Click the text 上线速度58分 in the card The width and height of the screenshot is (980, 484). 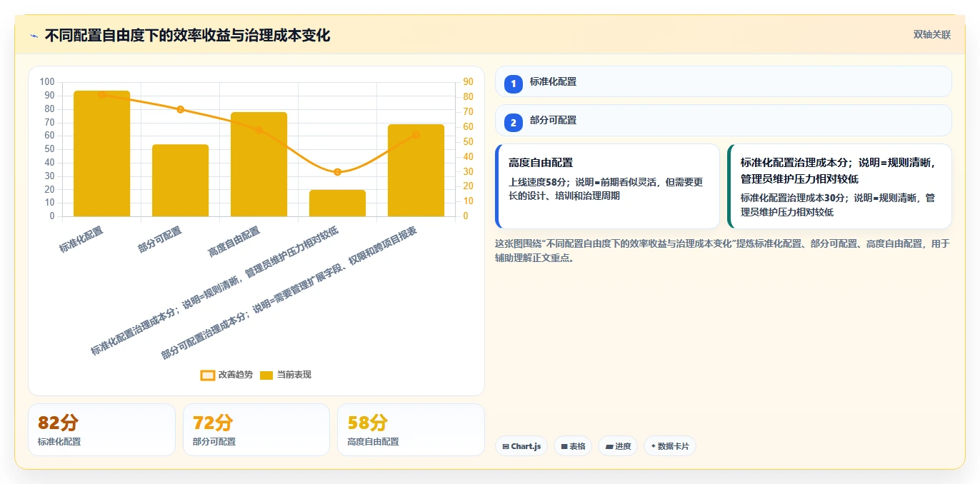pos(539,182)
